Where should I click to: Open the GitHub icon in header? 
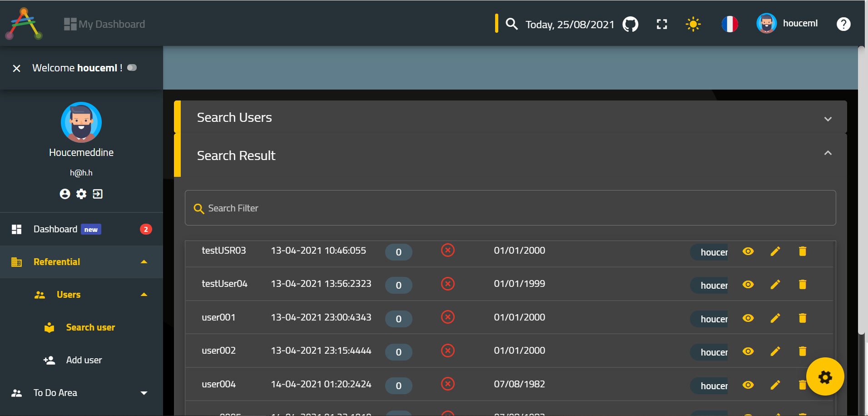pyautogui.click(x=630, y=24)
